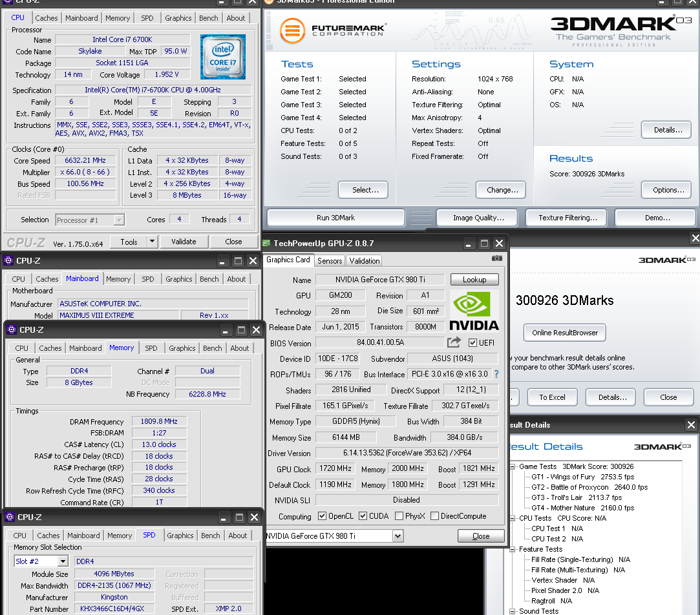Click the NVIDIA logo in GPU-Z
Image resolution: width=700 pixels, height=615 pixels.
474,311
